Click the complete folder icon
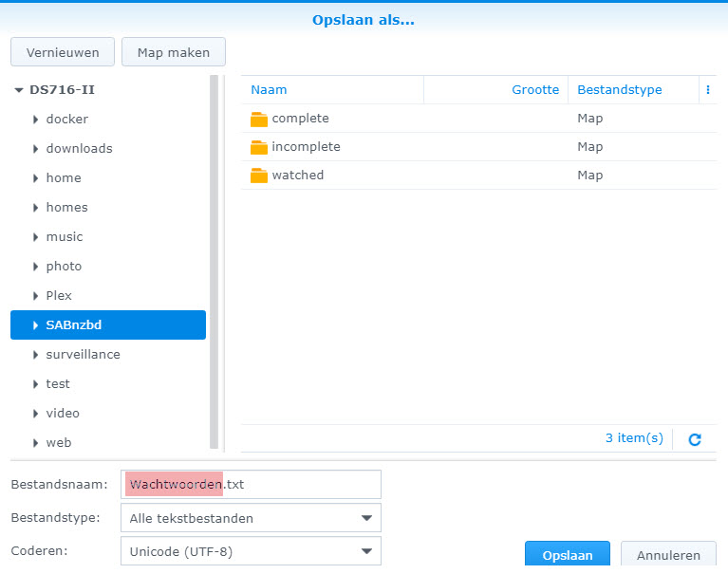The width and height of the screenshot is (728, 574). point(259,120)
